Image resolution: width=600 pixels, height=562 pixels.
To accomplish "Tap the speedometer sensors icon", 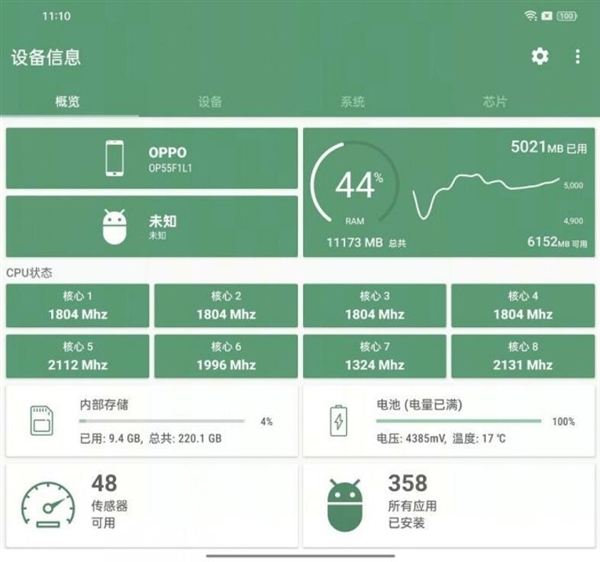I will click(47, 504).
